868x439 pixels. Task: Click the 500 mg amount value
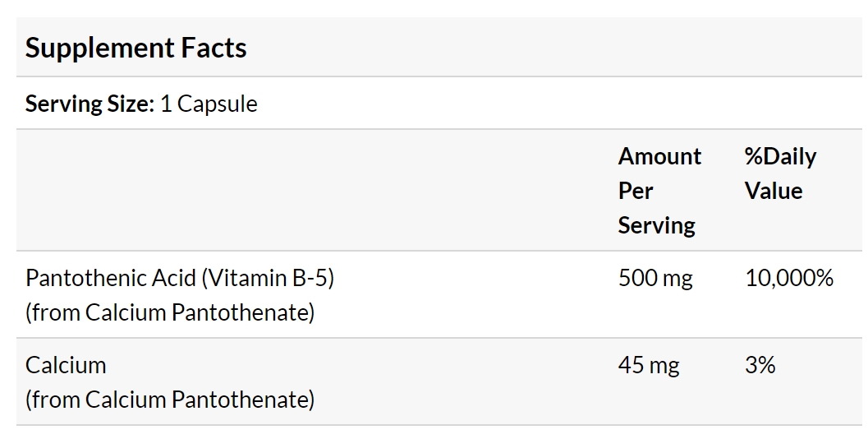(654, 278)
